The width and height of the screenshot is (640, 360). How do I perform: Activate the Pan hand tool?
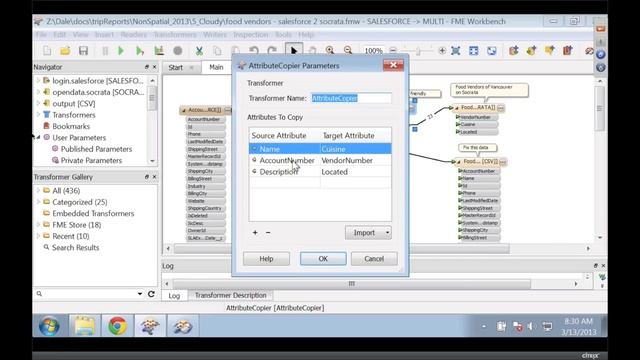click(312, 51)
